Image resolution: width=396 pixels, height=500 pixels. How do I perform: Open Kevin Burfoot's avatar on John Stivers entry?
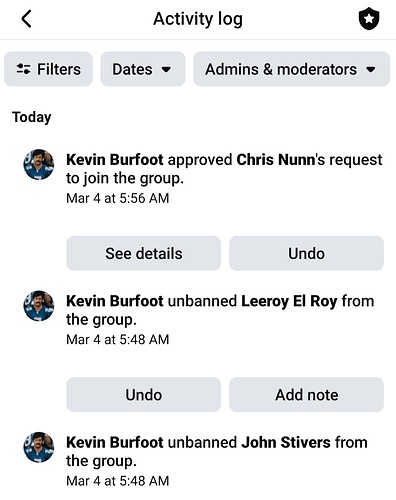coord(39,447)
